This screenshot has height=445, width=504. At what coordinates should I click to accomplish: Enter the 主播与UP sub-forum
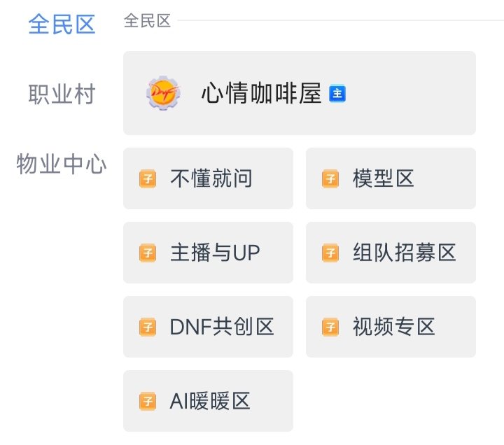click(215, 253)
